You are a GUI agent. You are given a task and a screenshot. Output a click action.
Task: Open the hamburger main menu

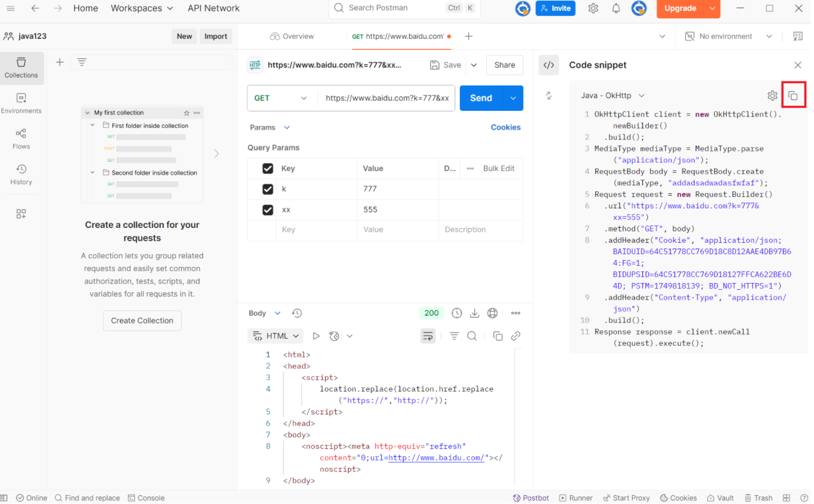(10, 8)
